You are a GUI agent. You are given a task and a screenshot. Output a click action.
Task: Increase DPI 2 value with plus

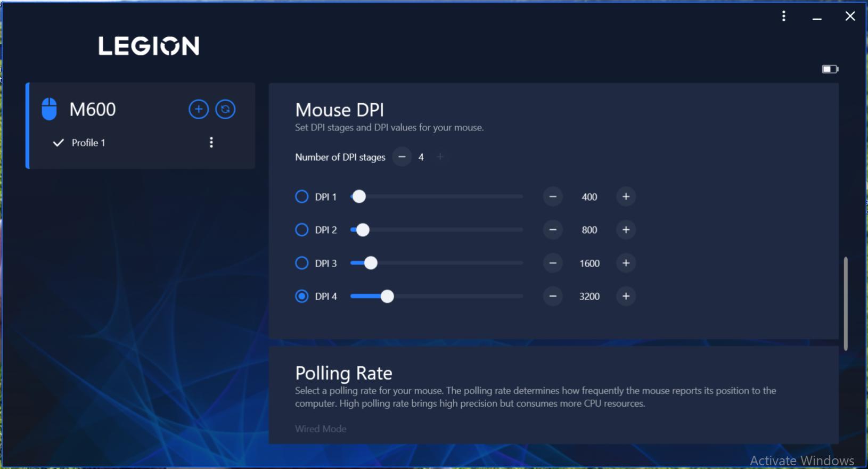[626, 230]
